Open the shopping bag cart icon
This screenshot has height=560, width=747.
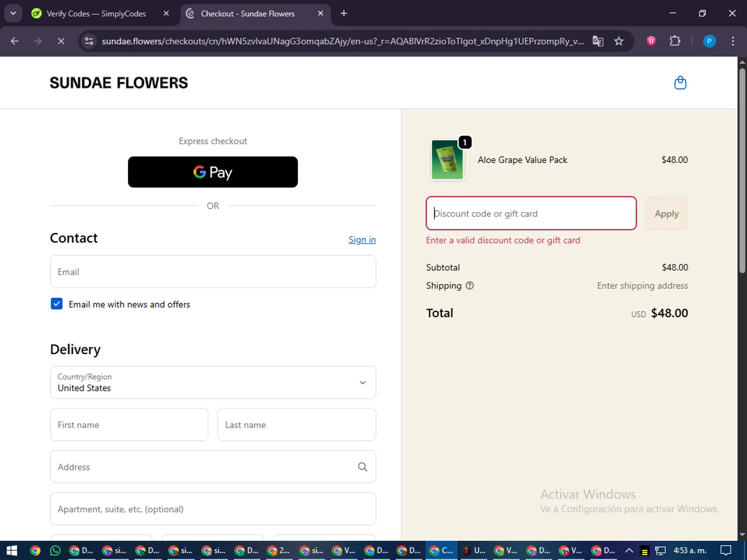(x=680, y=83)
